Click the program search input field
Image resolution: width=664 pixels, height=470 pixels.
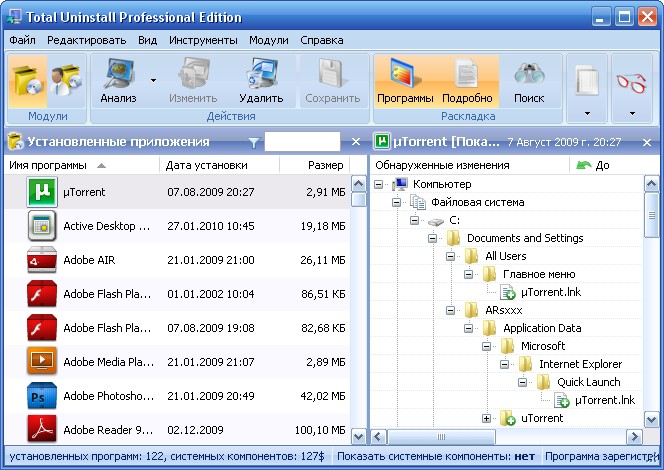[x=304, y=142]
